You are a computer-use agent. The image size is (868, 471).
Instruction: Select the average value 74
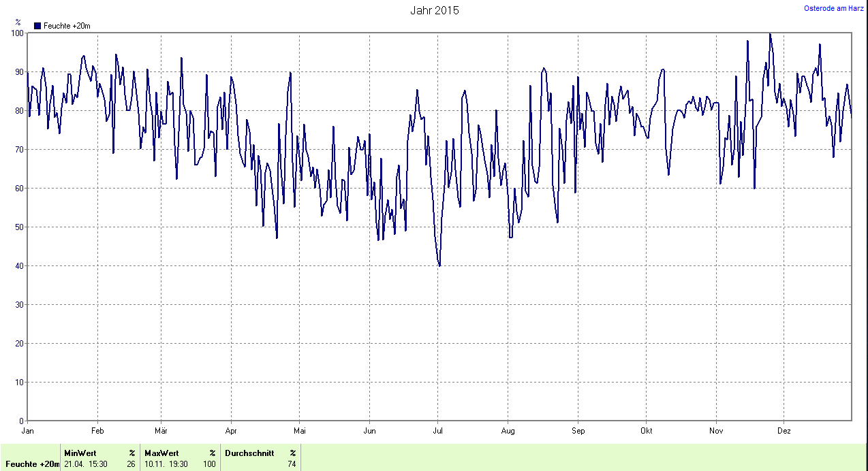292,464
